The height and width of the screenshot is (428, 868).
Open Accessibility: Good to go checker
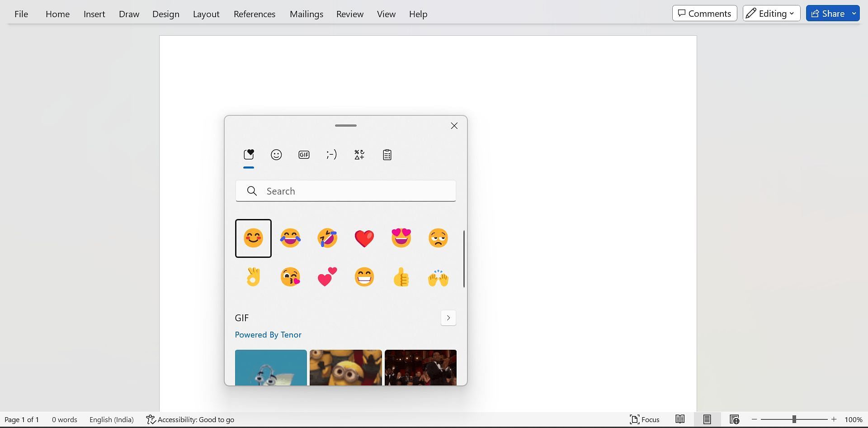coord(190,419)
